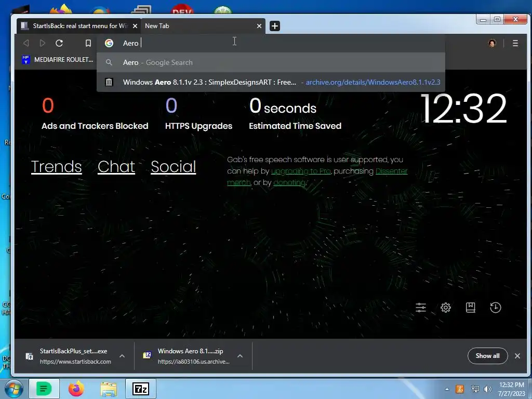The width and height of the screenshot is (532, 399).
Task: Open history clock icon on new tab page
Action: (x=495, y=308)
